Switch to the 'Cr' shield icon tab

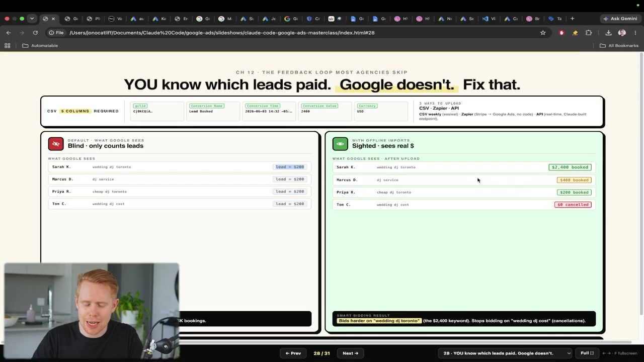click(x=313, y=19)
